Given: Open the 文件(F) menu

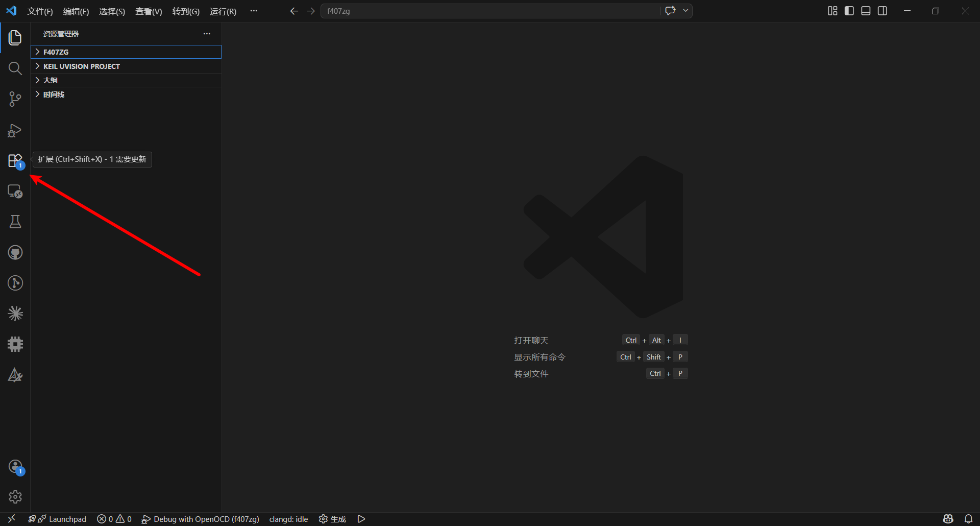Looking at the screenshot, I should 40,11.
